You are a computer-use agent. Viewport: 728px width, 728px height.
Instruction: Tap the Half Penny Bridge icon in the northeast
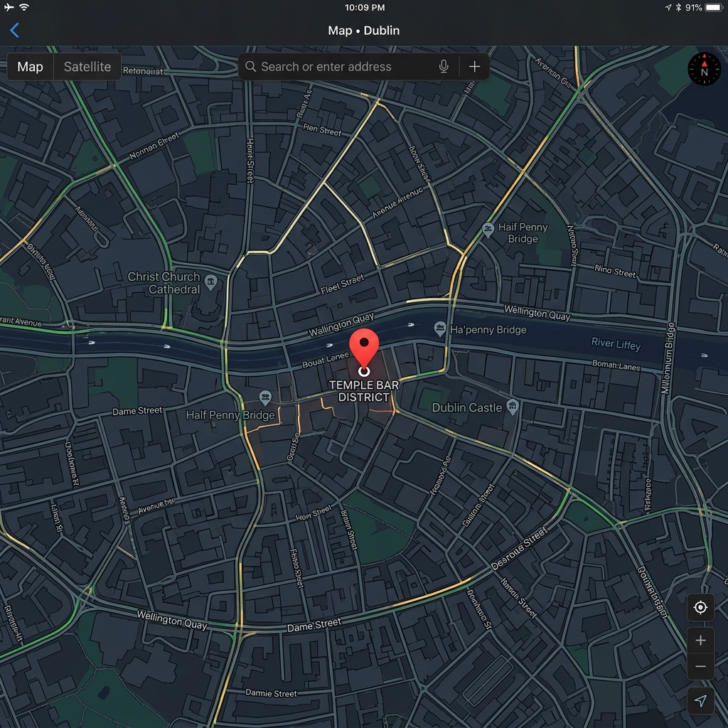488,229
